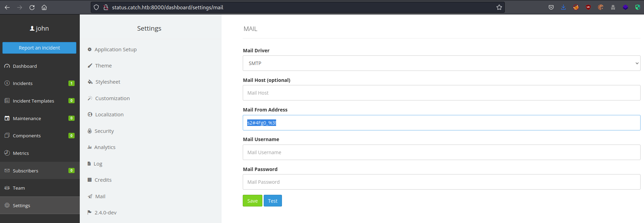The width and height of the screenshot is (644, 223).
Task: Click the Incidents count badge
Action: (72, 83)
